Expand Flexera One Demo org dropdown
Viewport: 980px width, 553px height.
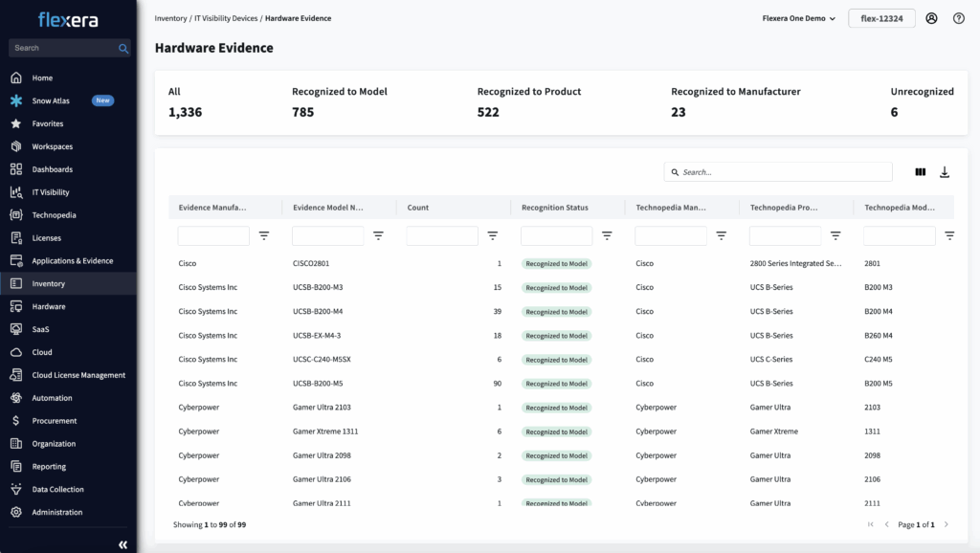tap(799, 18)
